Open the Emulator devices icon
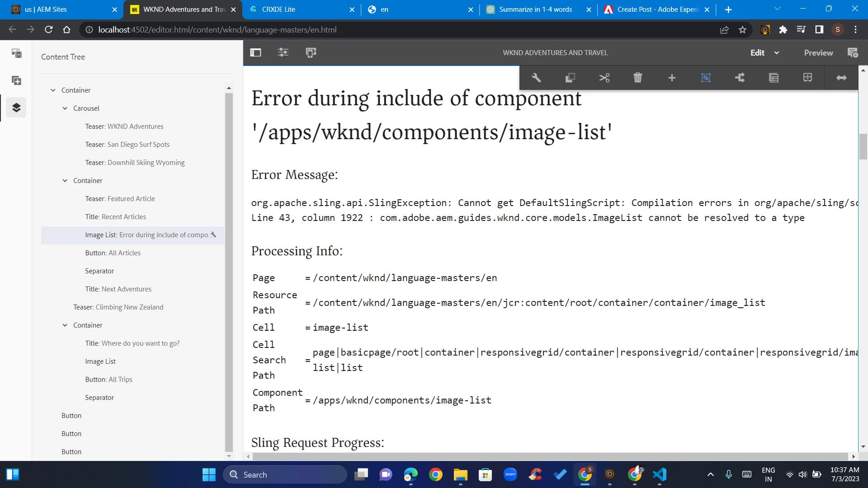 [x=311, y=52]
